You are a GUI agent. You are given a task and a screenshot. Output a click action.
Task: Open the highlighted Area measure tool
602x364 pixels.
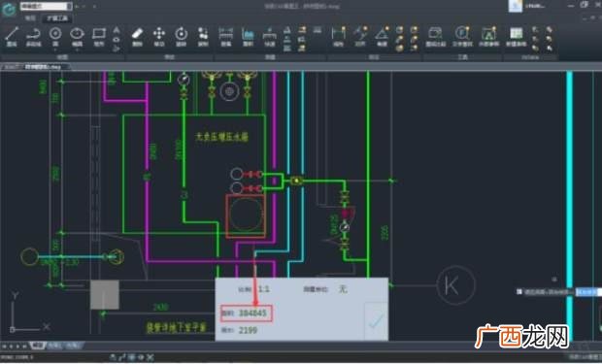coord(248,37)
